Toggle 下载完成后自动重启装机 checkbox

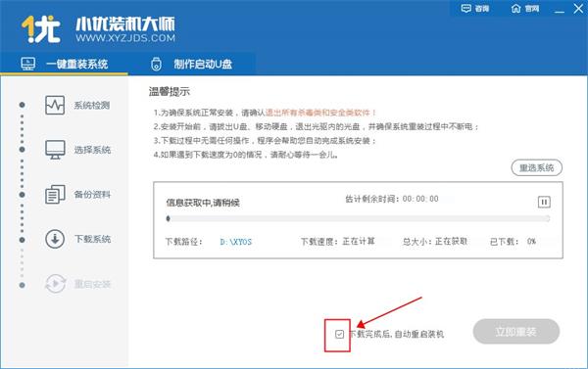coord(339,334)
